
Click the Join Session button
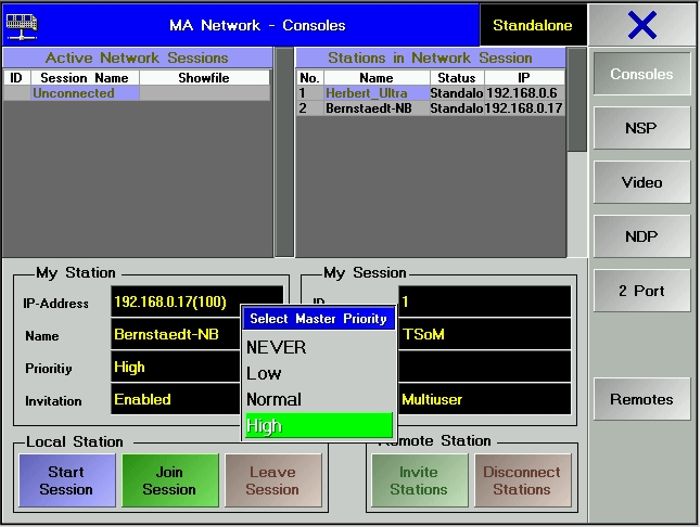pos(169,481)
